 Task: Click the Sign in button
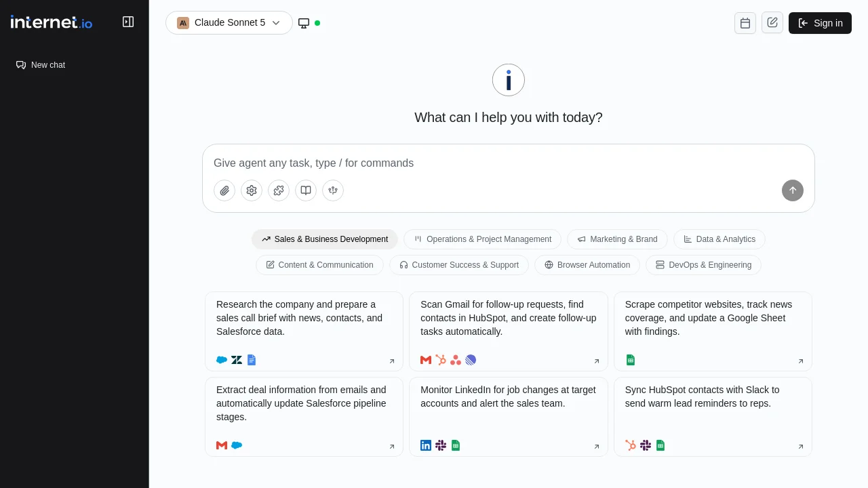(x=820, y=23)
